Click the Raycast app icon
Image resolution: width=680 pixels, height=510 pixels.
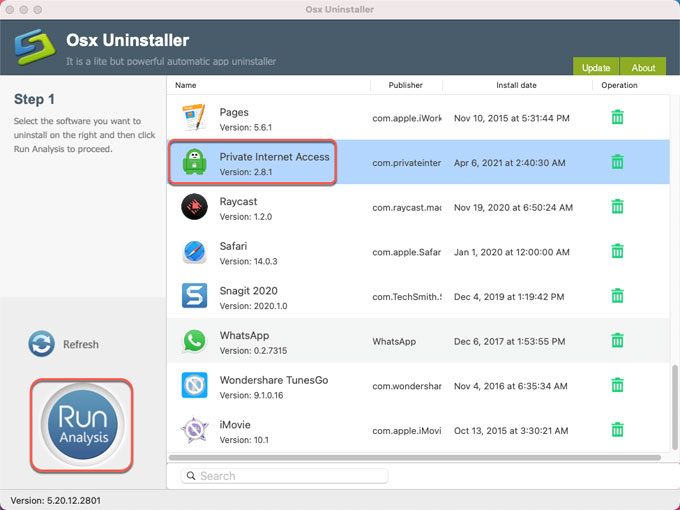(194, 207)
